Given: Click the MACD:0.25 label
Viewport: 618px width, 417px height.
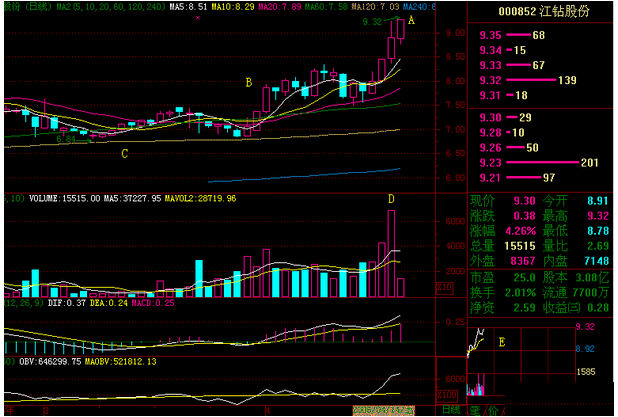Looking at the screenshot, I should (x=153, y=303).
